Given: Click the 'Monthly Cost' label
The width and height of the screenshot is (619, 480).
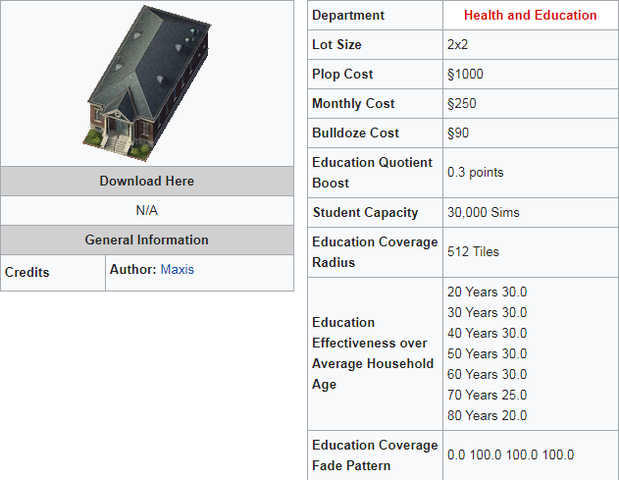Looking at the screenshot, I should 353,103.
